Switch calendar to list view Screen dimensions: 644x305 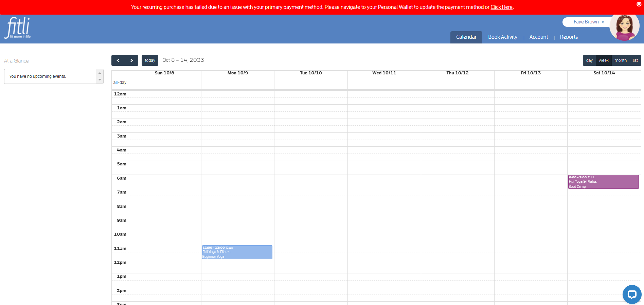(635, 60)
